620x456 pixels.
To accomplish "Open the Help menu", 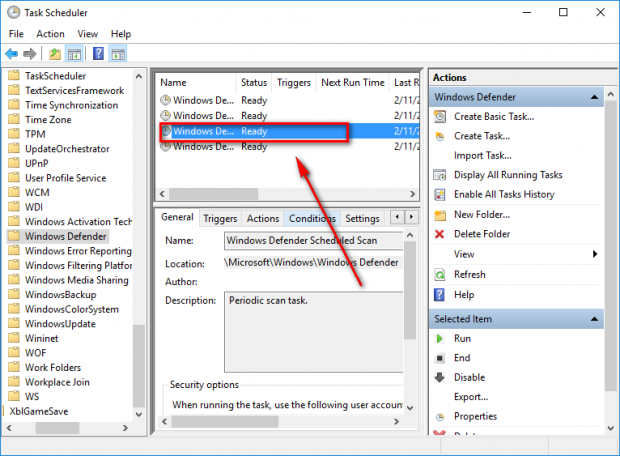I will click(x=121, y=34).
